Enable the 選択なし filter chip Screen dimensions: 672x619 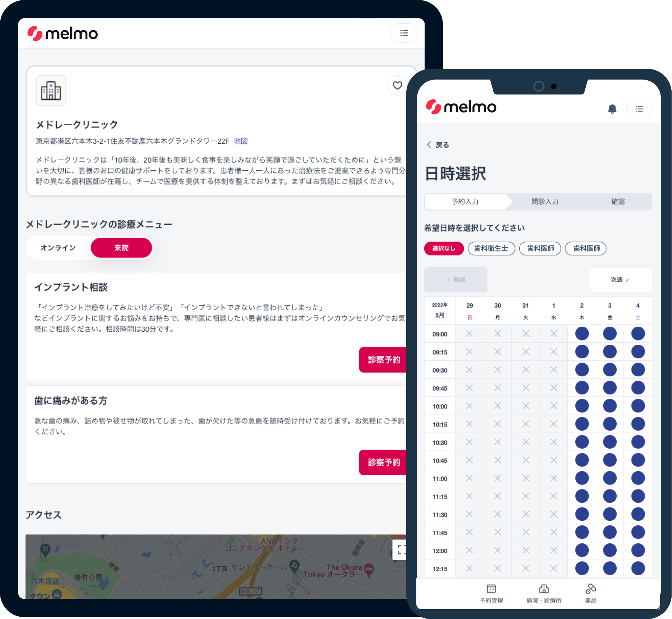click(x=444, y=249)
